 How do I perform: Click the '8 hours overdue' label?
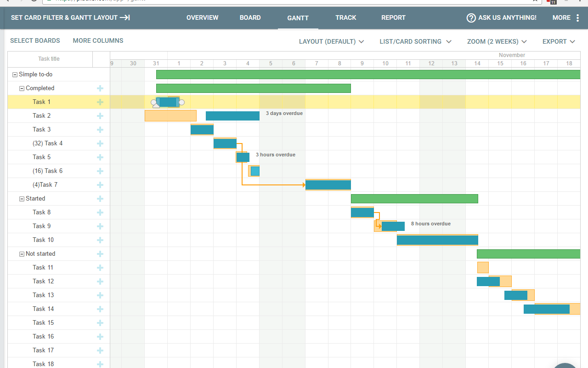(431, 224)
